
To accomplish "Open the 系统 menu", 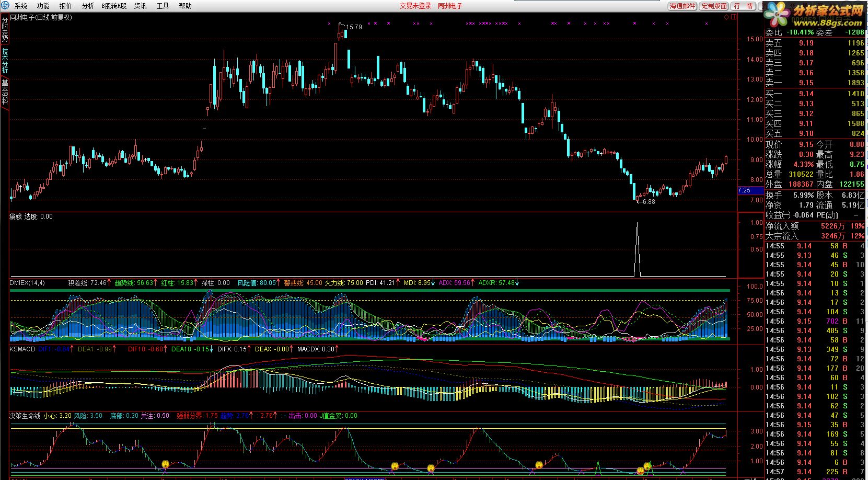I will (20, 6).
